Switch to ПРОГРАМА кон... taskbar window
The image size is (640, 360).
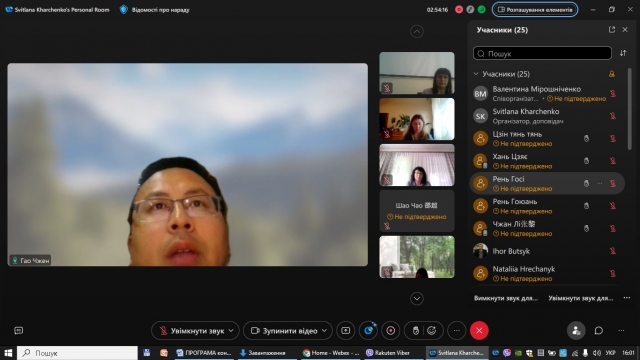pos(204,353)
